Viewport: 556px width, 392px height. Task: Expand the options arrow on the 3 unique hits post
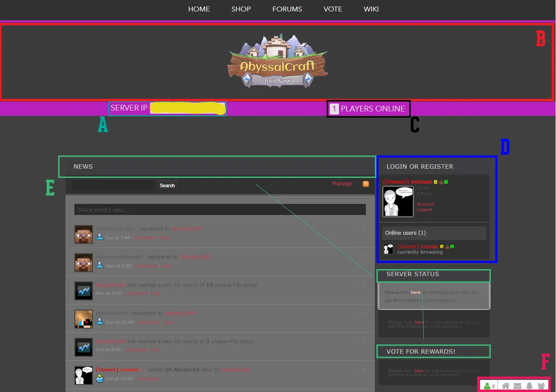point(363,340)
